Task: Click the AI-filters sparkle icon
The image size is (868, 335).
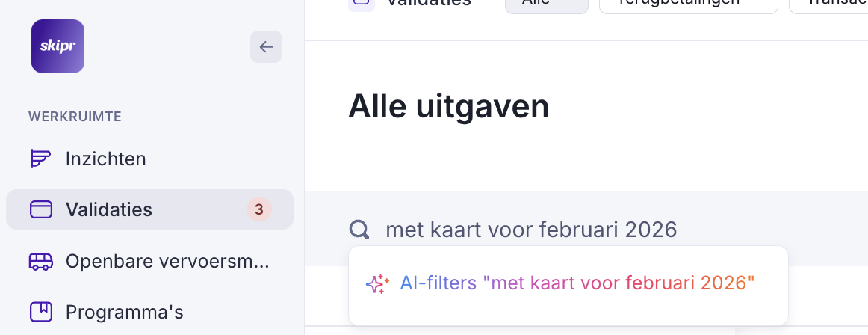Action: 377,283
